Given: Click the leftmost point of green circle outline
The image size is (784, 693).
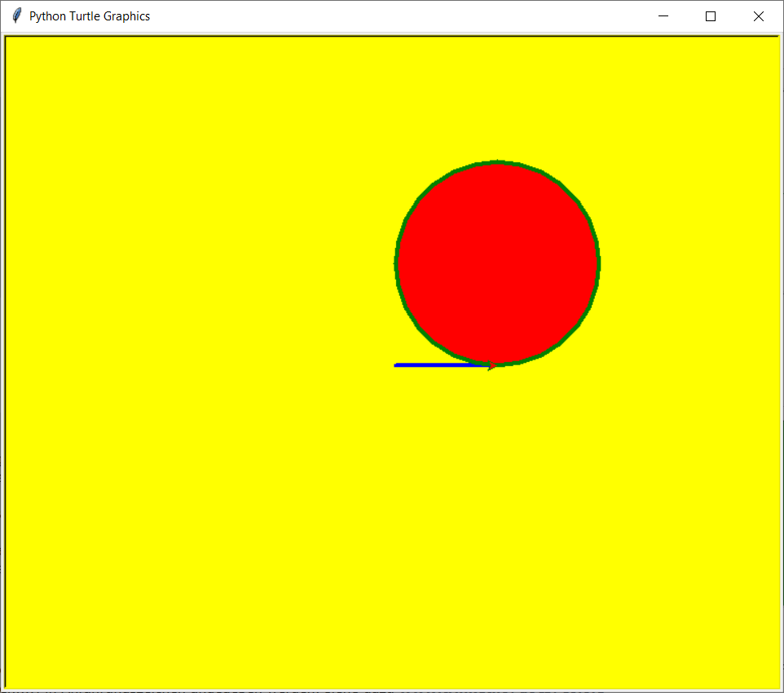Looking at the screenshot, I should (397, 263).
